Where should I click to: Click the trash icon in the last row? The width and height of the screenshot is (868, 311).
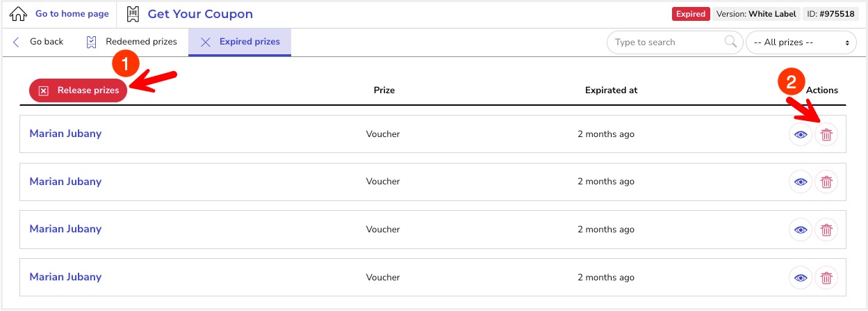826,278
